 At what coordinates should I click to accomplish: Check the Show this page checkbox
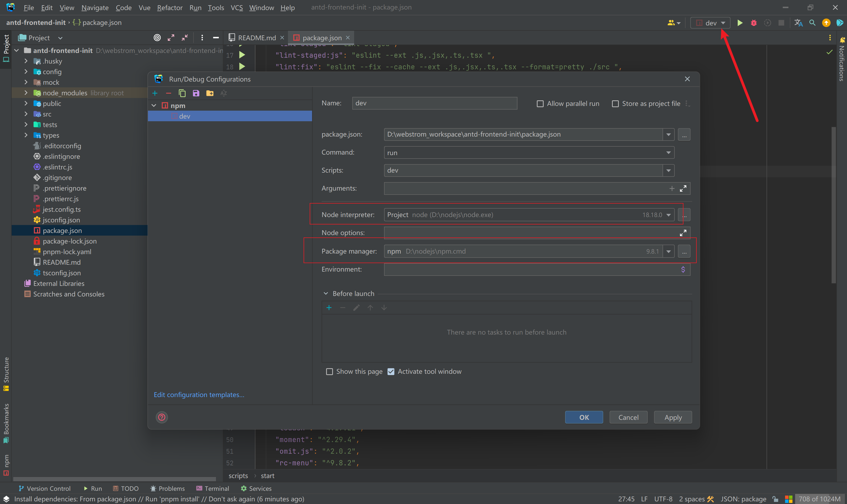coord(329,372)
